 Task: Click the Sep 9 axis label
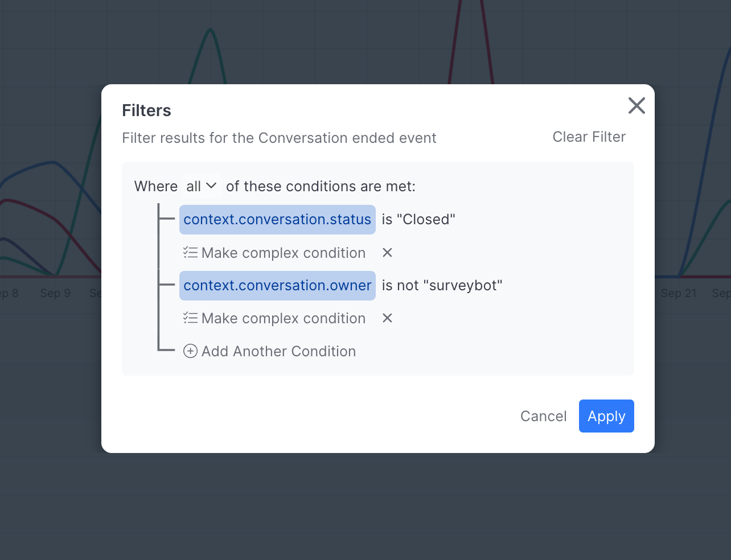(55, 293)
